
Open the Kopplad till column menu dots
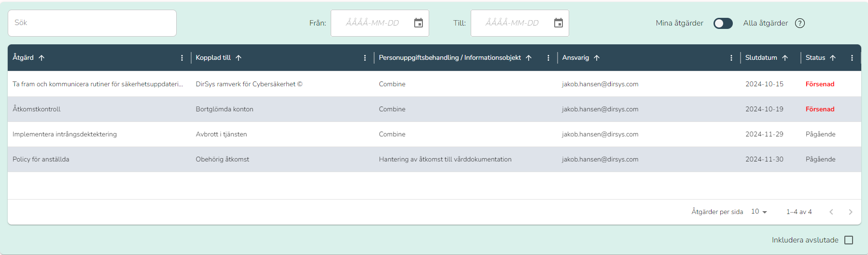point(365,58)
